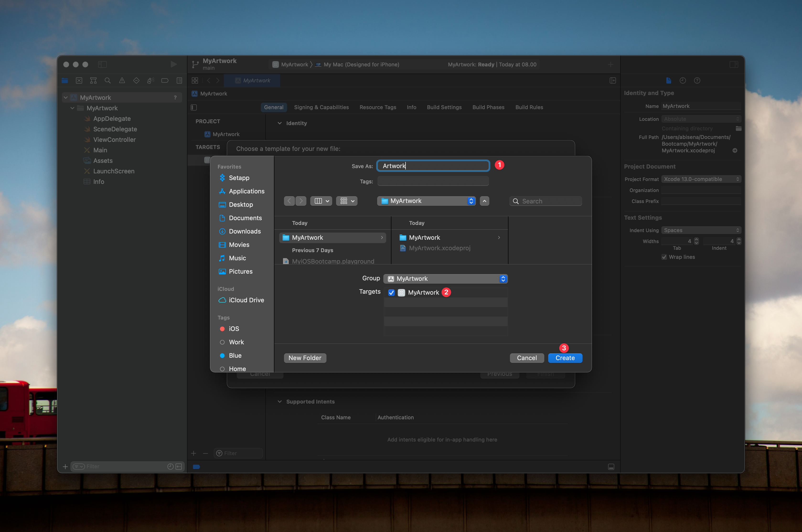
Task: Select the History inspector clock icon
Action: [683, 80]
